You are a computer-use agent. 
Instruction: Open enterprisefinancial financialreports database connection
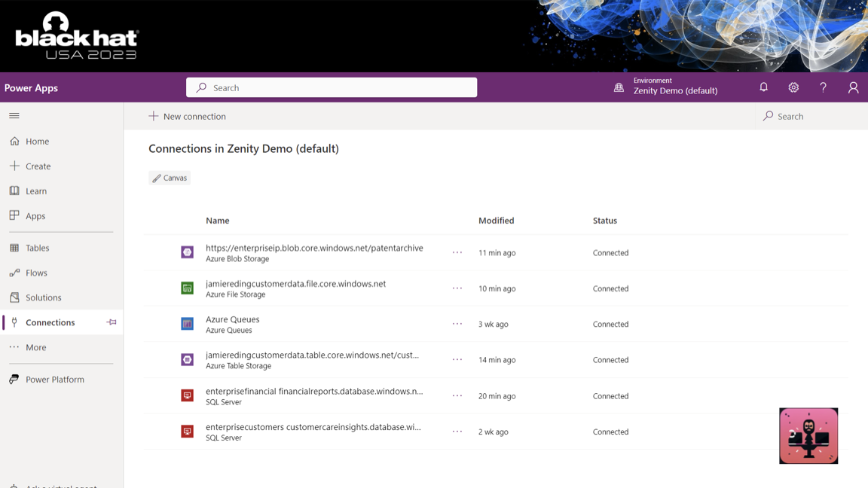314,391
